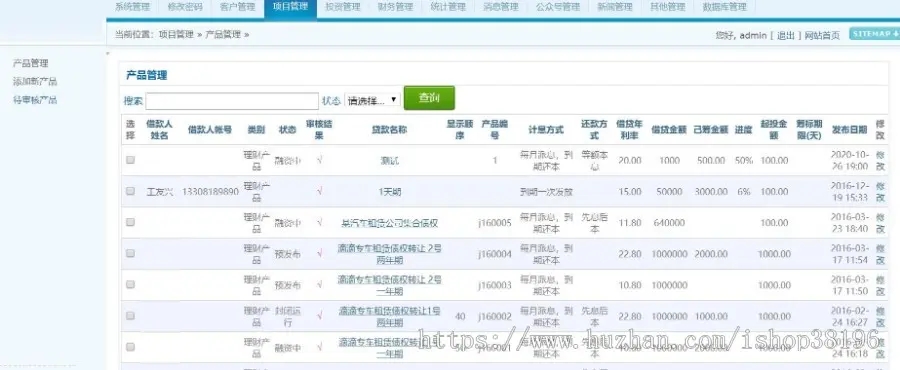Click the 借贷金额 column header

tap(669, 130)
